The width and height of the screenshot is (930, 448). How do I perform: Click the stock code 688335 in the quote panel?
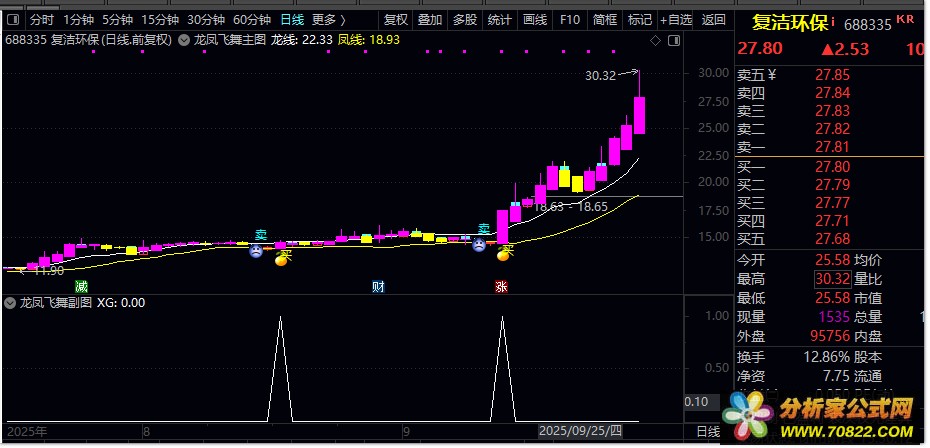(868, 25)
